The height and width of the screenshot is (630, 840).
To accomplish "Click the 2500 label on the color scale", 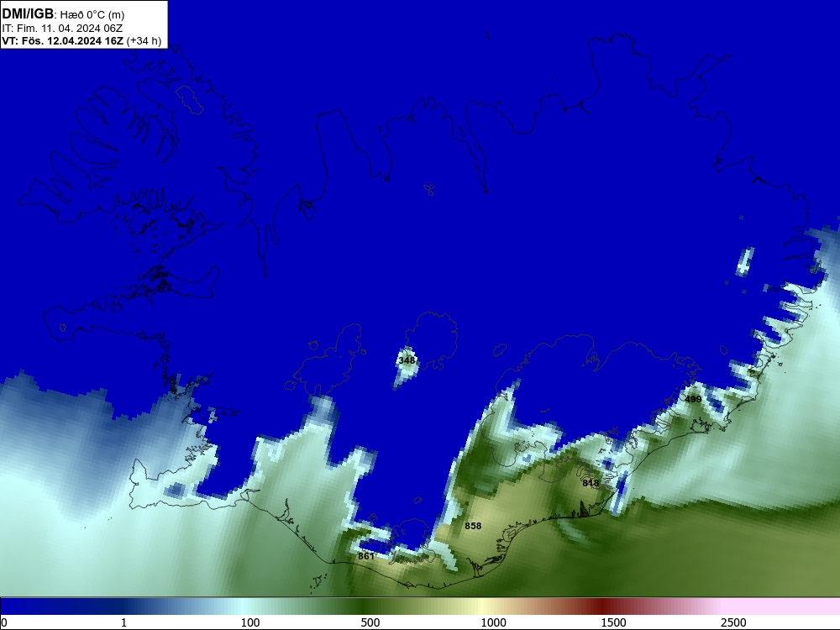I will pos(733,622).
